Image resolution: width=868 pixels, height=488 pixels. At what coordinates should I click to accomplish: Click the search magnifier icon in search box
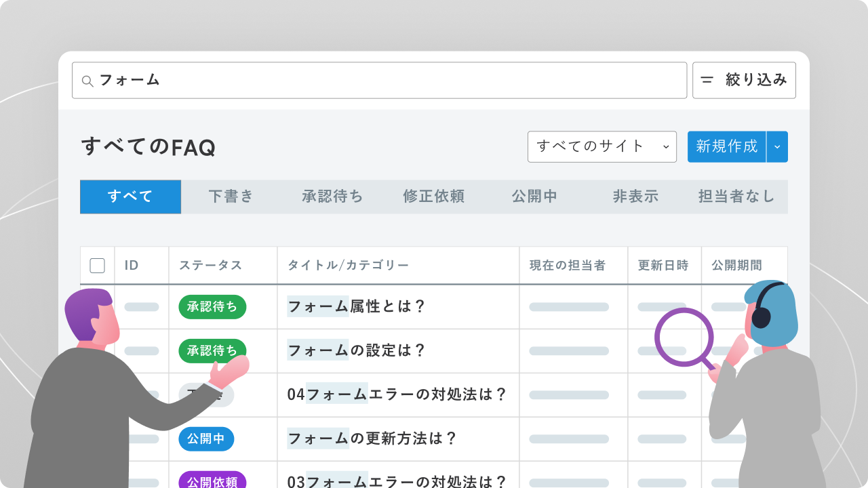tap(87, 81)
